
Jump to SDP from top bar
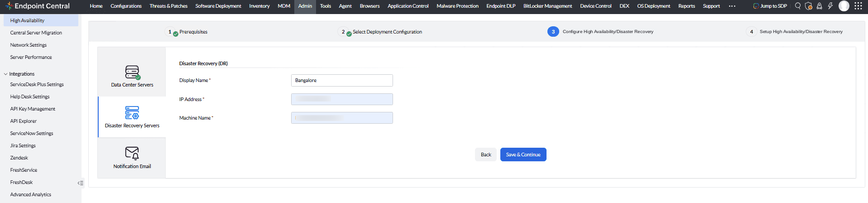tap(770, 6)
